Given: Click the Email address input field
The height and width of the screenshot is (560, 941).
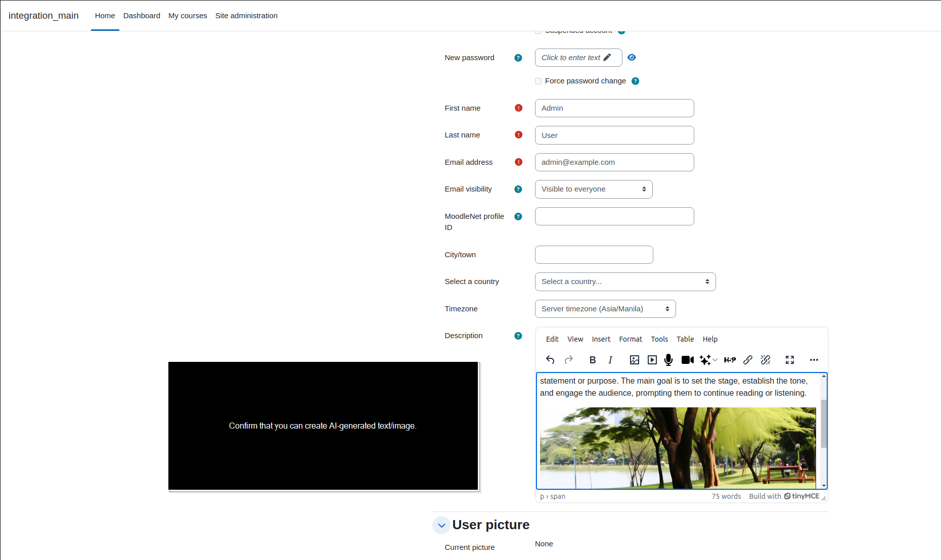Looking at the screenshot, I should 614,162.
